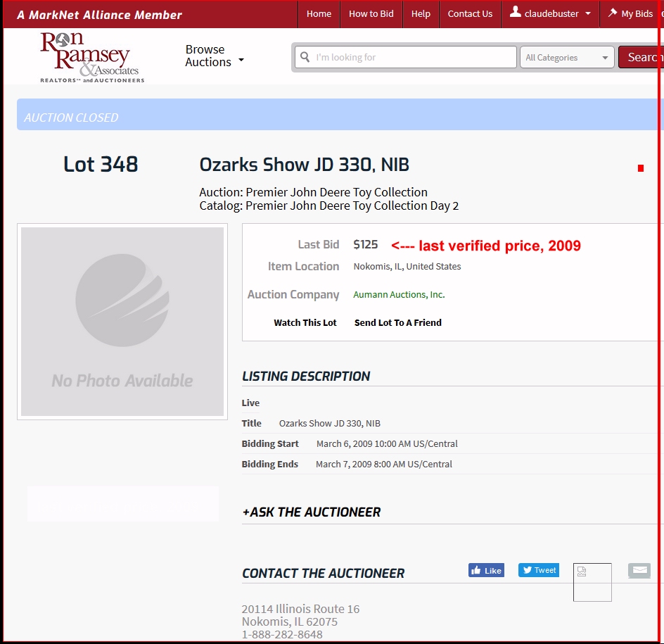Click the user profile icon beside claudebuster
The width and height of the screenshot is (664, 644).
click(515, 12)
